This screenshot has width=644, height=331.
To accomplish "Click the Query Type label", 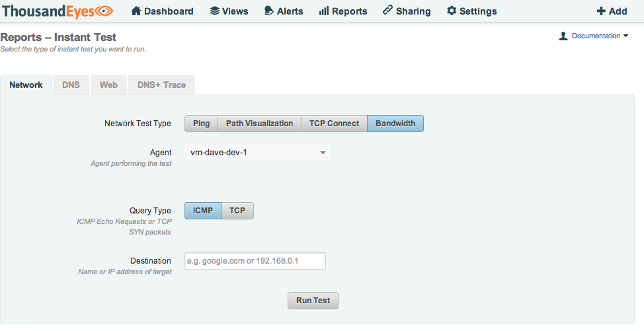I will point(150,211).
